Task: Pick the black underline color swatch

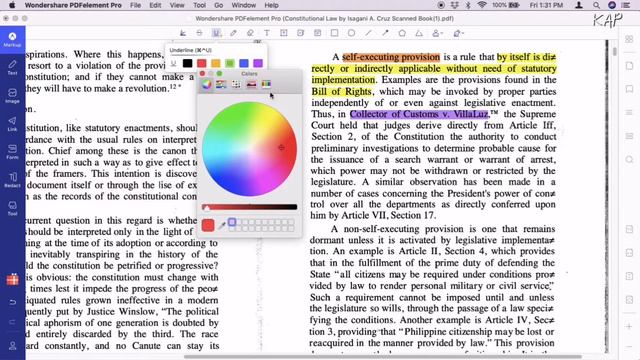Action: click(x=187, y=63)
